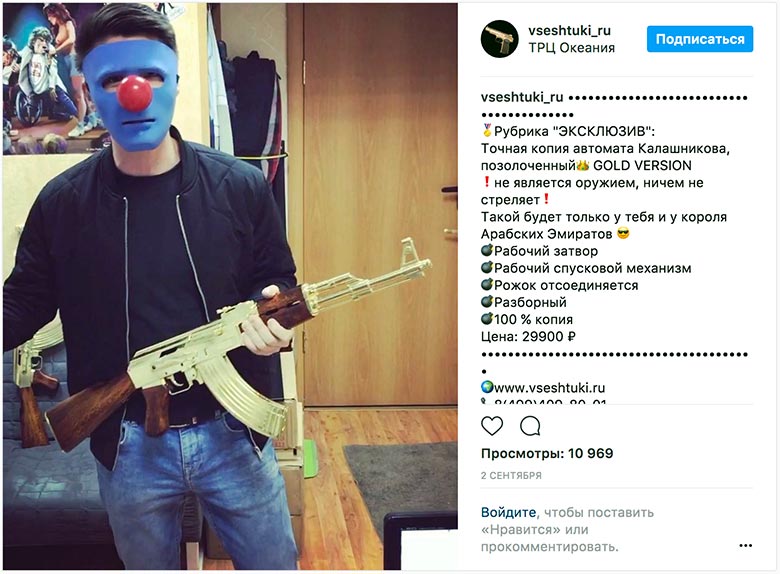
Task: Click the globe emoji near website
Action: (487, 387)
